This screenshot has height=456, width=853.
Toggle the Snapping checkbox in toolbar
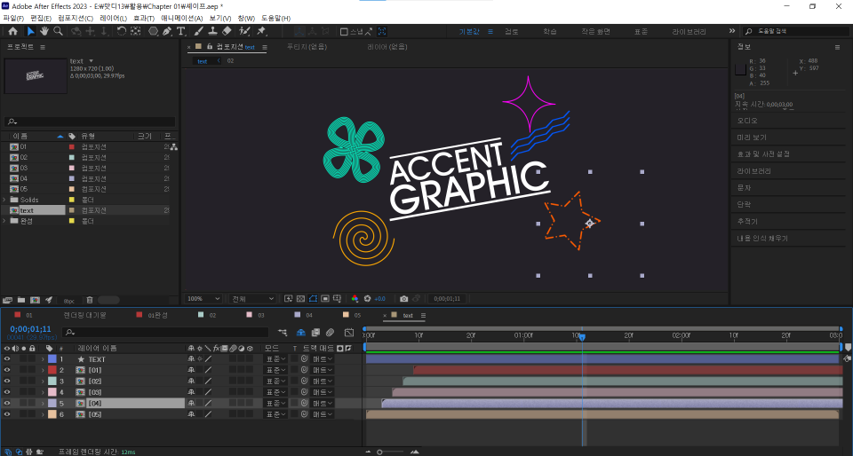tap(344, 32)
